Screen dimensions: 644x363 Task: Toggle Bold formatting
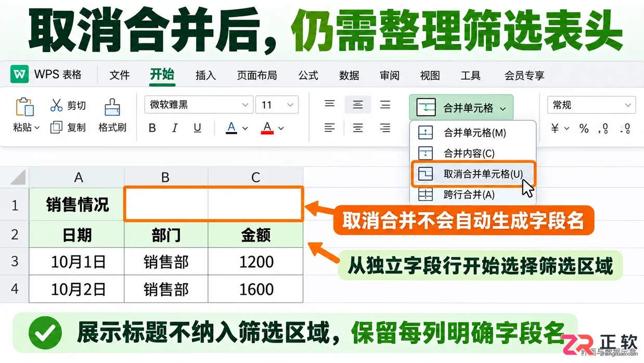pos(152,128)
